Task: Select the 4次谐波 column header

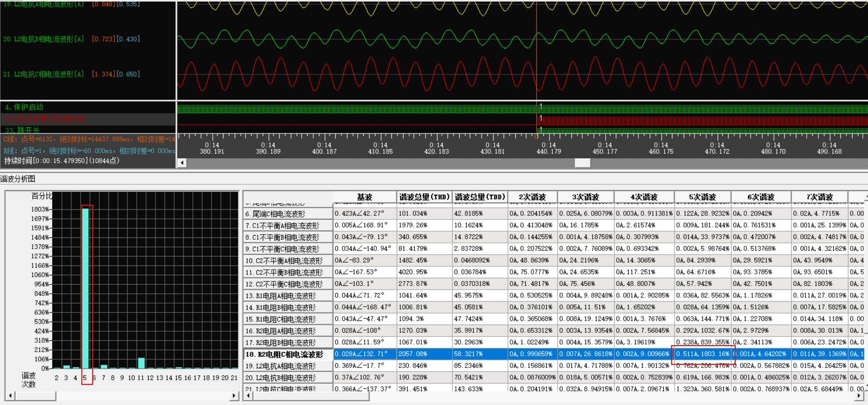Action: click(644, 197)
